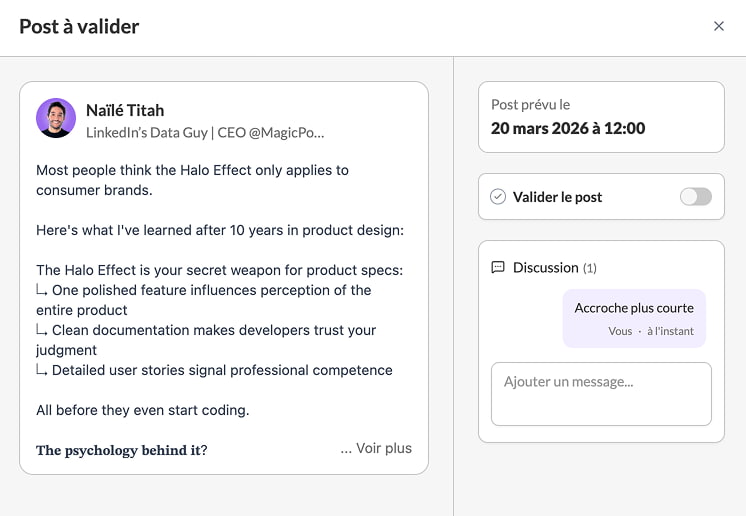Click the "Vous · à l'instant" timestamp
The width and height of the screenshot is (746, 516).
650,331
